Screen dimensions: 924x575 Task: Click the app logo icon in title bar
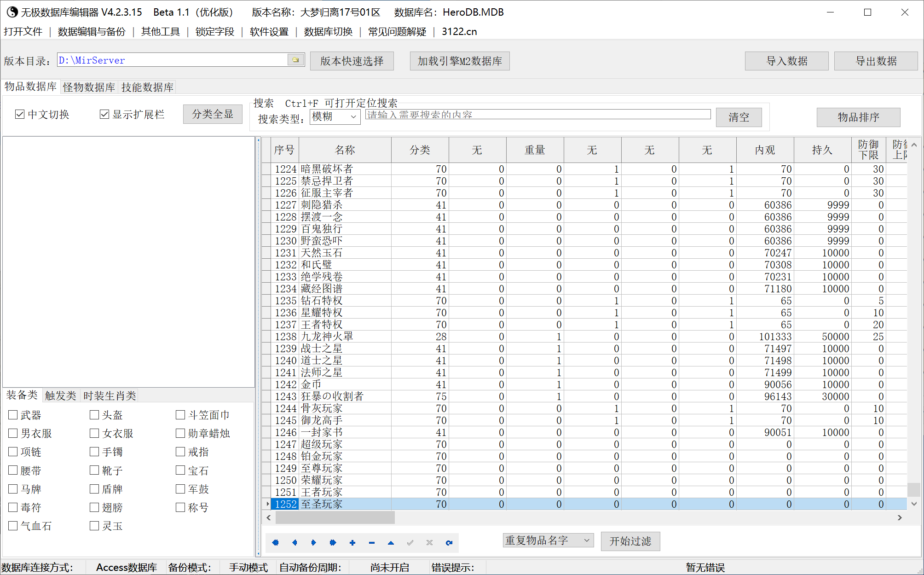point(12,12)
